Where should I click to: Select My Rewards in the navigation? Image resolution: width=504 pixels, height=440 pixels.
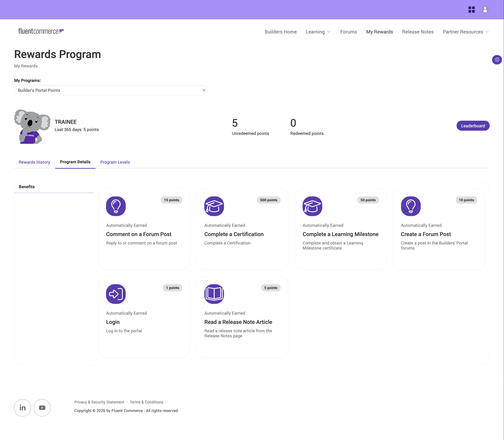(x=379, y=32)
